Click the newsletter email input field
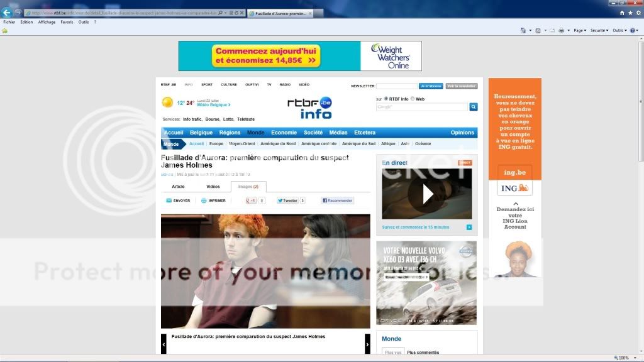The image size is (644, 362). click(x=396, y=86)
